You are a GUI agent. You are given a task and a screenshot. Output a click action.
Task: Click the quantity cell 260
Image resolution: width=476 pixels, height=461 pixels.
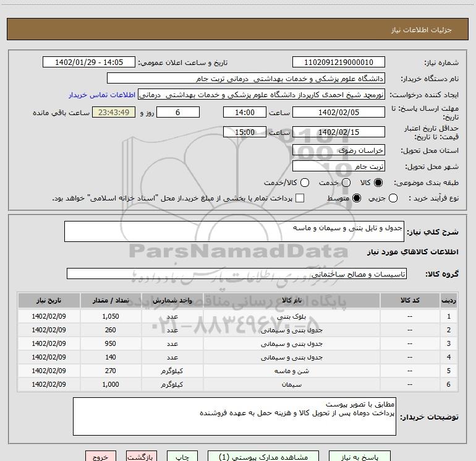(x=111, y=330)
